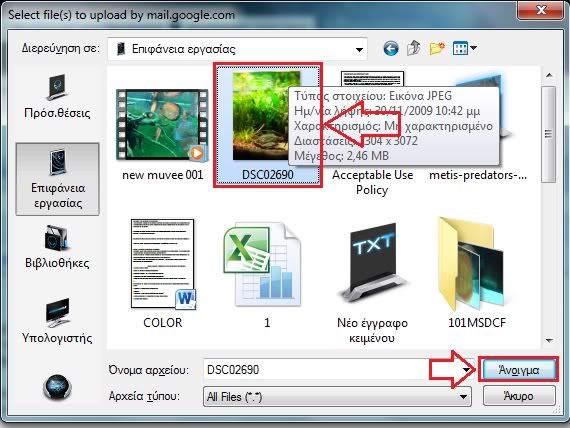This screenshot has height=428, width=570.
Task: Select the 101MSDCF folder
Action: coord(477,273)
